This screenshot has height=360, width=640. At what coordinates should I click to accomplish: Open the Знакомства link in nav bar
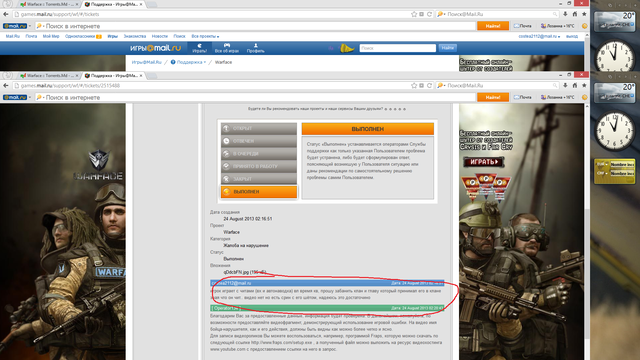[x=135, y=36]
